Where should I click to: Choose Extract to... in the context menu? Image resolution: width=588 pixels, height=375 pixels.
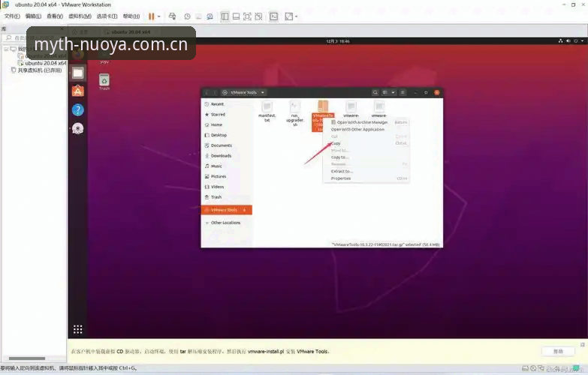[x=366, y=171]
